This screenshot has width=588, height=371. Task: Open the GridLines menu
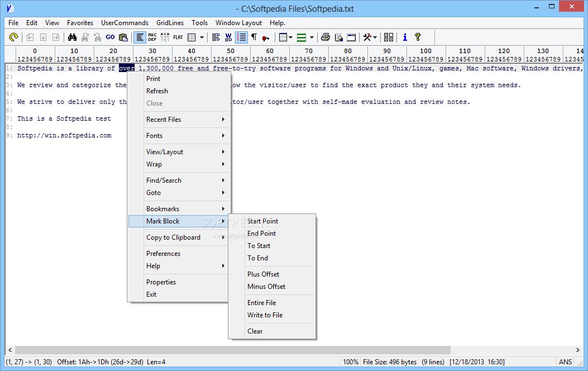(170, 23)
